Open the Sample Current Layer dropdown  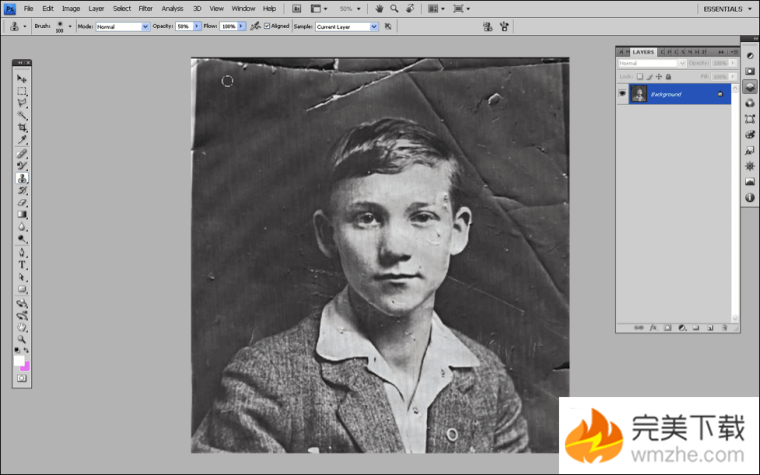[346, 26]
